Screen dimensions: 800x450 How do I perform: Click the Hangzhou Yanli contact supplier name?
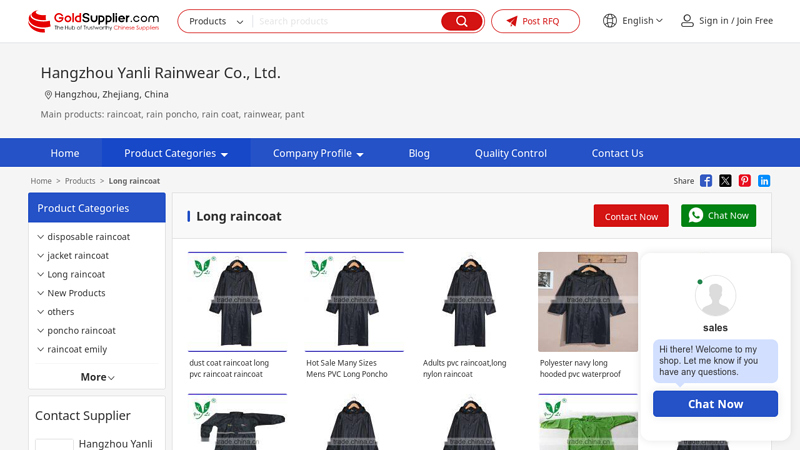point(115,444)
